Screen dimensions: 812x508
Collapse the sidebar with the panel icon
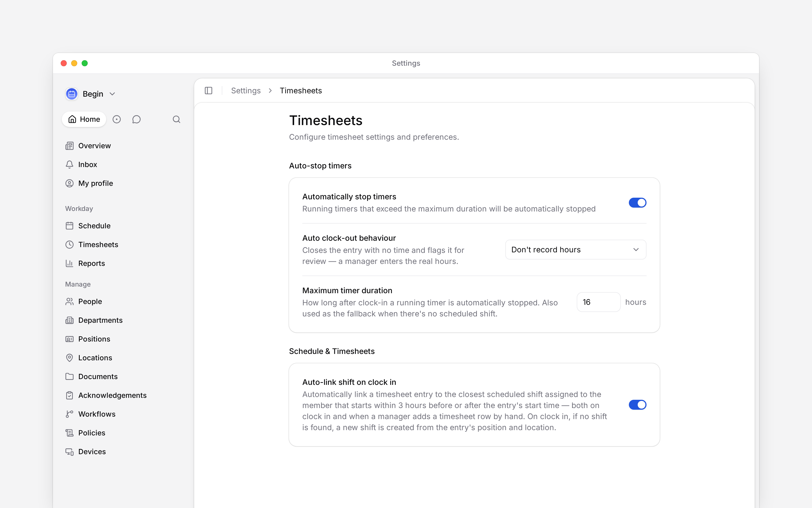click(x=208, y=91)
